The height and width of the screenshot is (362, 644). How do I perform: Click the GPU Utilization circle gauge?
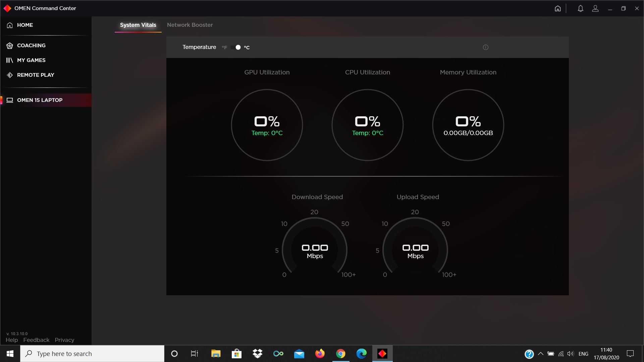tap(267, 125)
